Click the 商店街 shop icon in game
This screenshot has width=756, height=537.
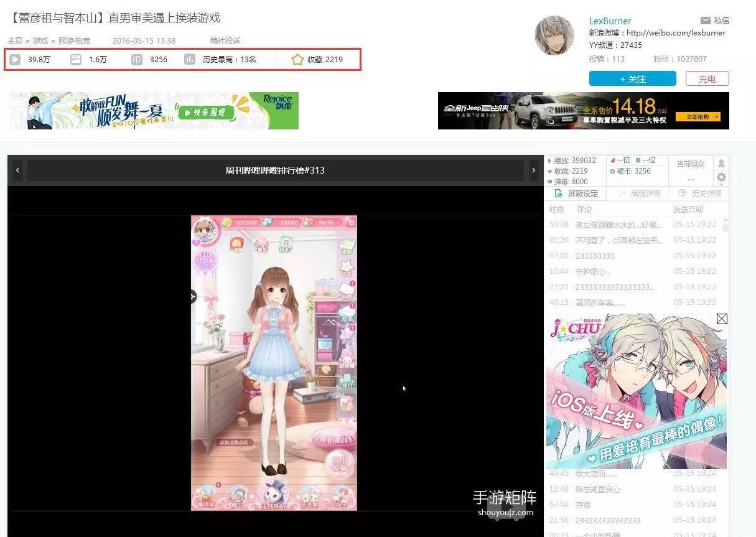[x=205, y=497]
